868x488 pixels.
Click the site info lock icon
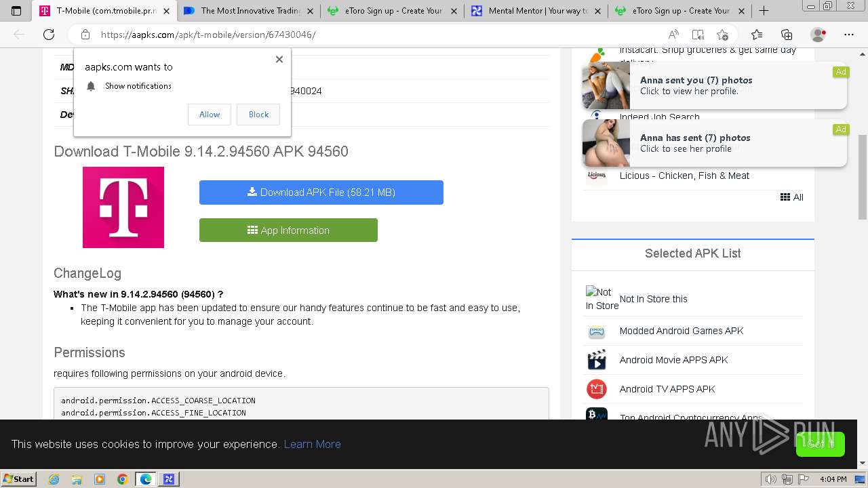[x=85, y=35]
